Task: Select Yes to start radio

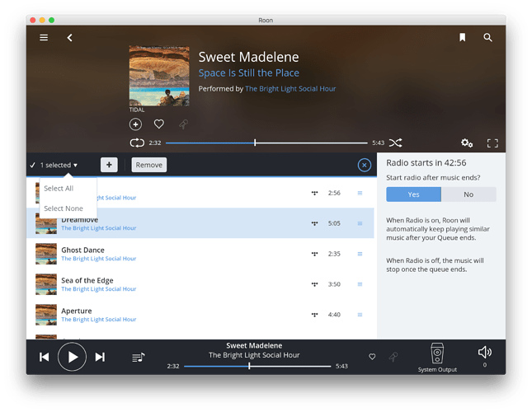Action: 413,194
